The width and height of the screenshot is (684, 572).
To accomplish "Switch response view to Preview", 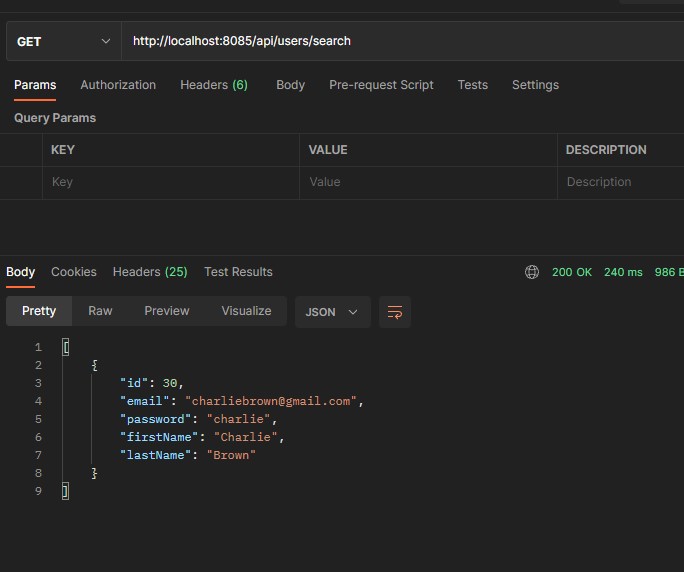I will coord(166,311).
